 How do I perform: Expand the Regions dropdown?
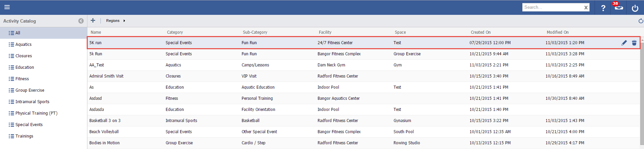pyautogui.click(x=116, y=21)
